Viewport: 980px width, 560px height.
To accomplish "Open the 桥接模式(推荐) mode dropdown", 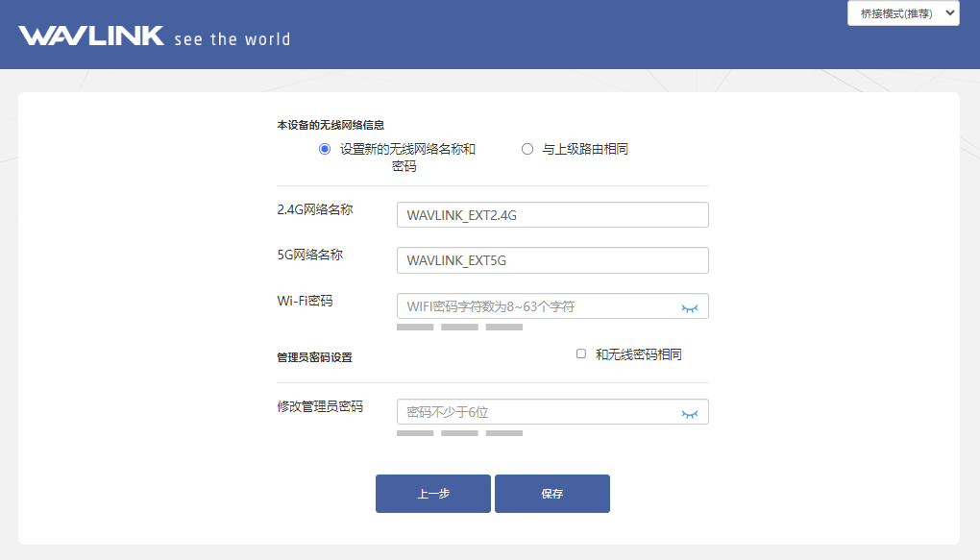I will coord(903,13).
